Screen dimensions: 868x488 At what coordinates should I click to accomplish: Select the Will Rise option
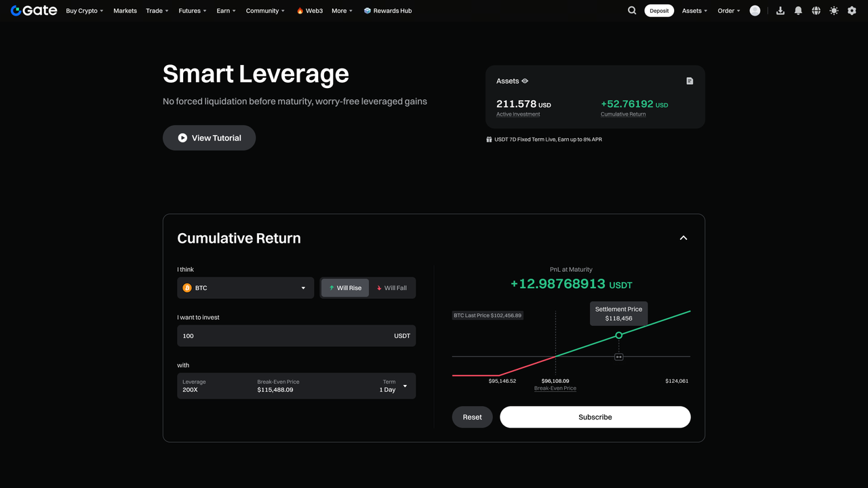pyautogui.click(x=345, y=288)
